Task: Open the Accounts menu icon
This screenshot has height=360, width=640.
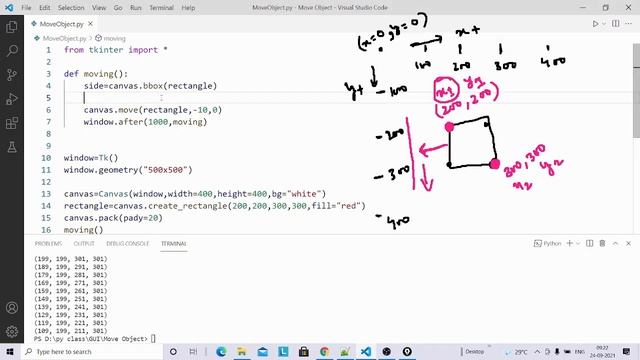Action: point(12,307)
